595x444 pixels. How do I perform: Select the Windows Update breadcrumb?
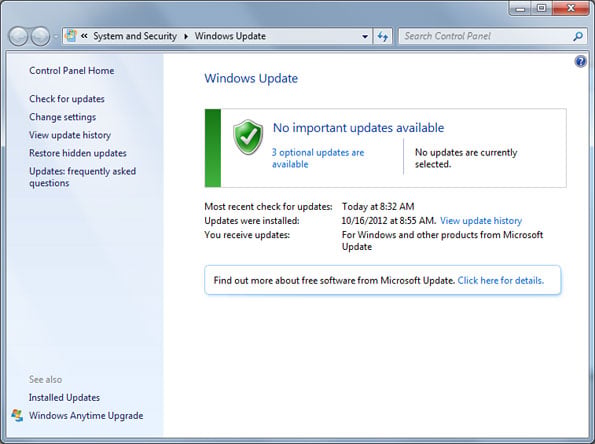(230, 36)
